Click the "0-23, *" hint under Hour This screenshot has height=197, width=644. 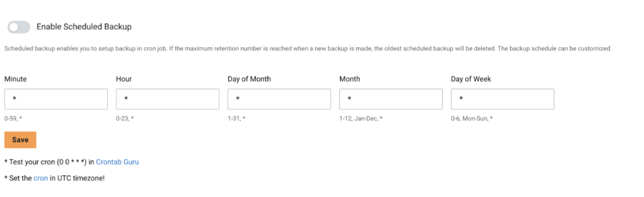point(124,118)
